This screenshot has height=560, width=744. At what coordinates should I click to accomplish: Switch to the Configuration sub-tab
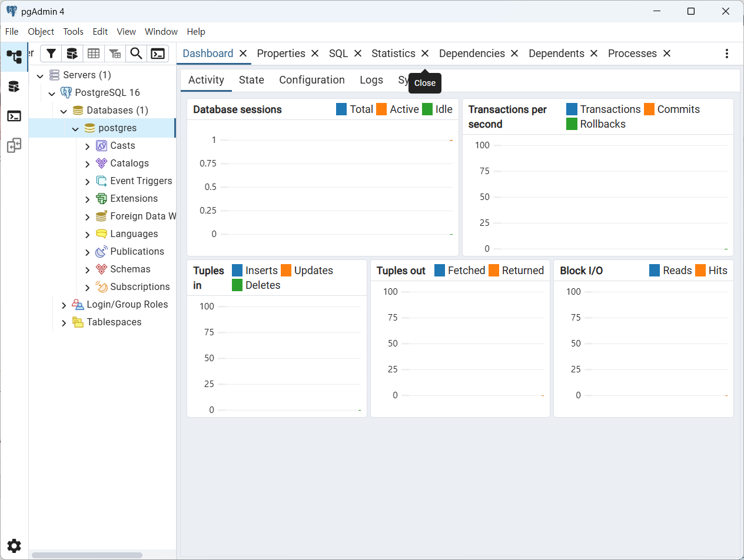click(x=312, y=80)
